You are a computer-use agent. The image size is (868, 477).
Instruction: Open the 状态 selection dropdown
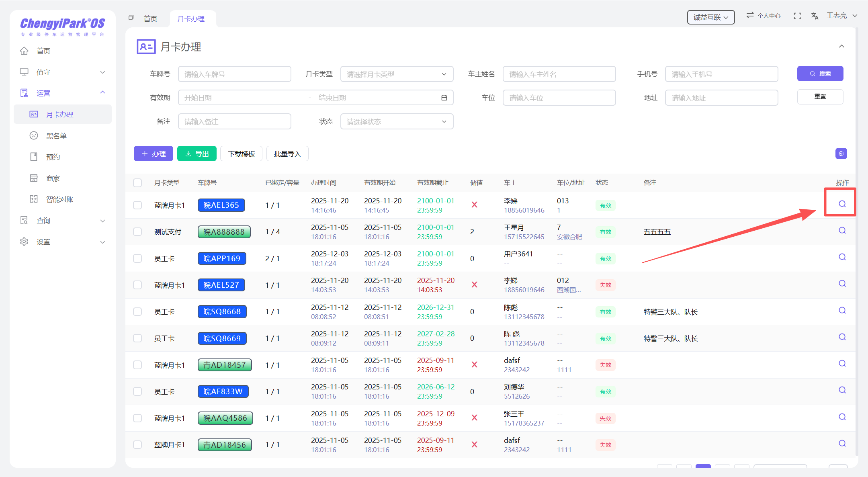click(397, 121)
